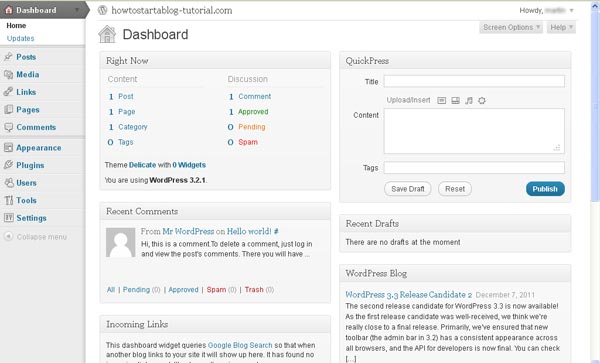Click the Settings icon in sidebar
Viewport: 600px width, 363px height.
(8, 218)
